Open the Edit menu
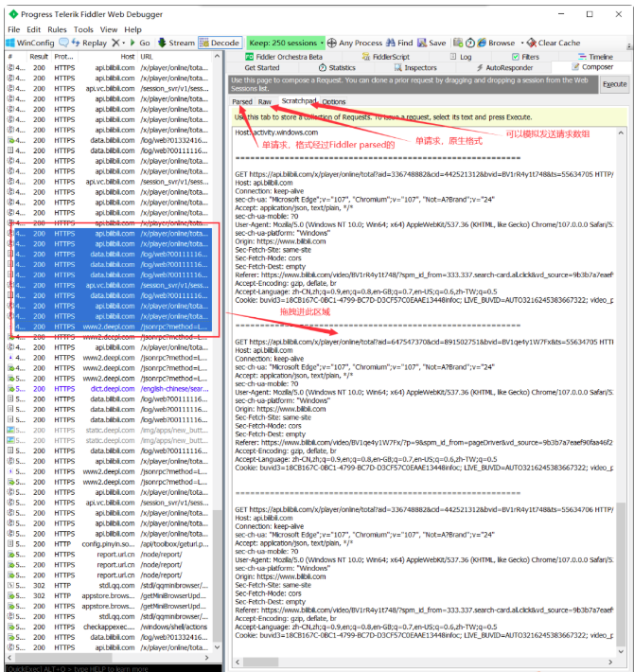This screenshot has width=634, height=672. click(x=33, y=29)
